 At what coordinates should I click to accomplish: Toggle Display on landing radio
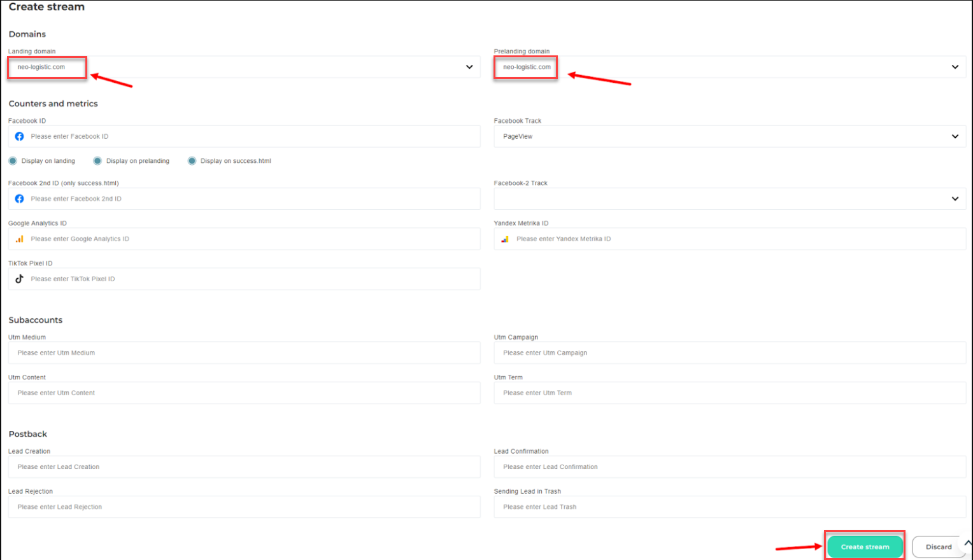click(x=13, y=161)
